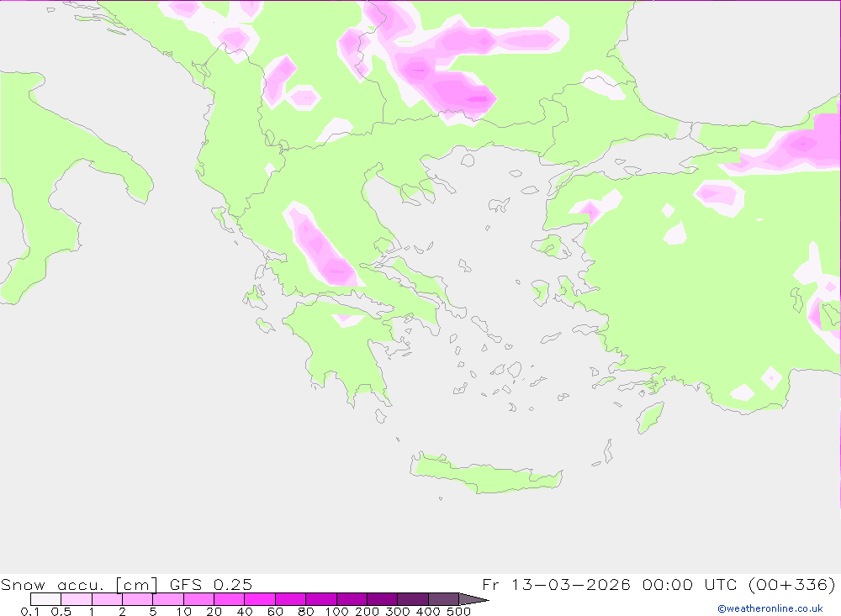Click the '100' legend value label
The height and width of the screenshot is (616, 841).
[x=337, y=611]
